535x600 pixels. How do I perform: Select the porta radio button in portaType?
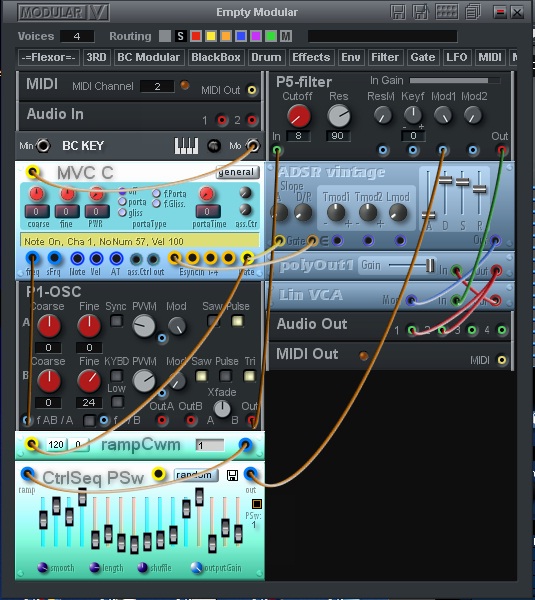coord(122,202)
